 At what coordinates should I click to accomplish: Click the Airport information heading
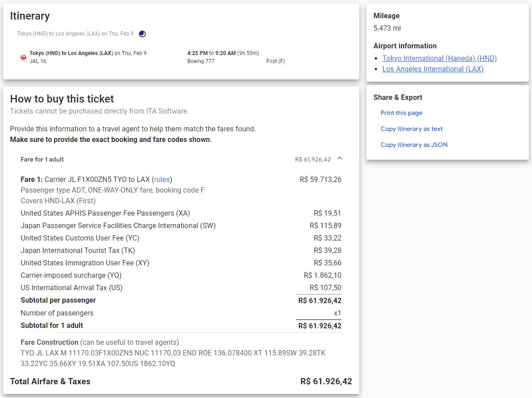point(405,46)
